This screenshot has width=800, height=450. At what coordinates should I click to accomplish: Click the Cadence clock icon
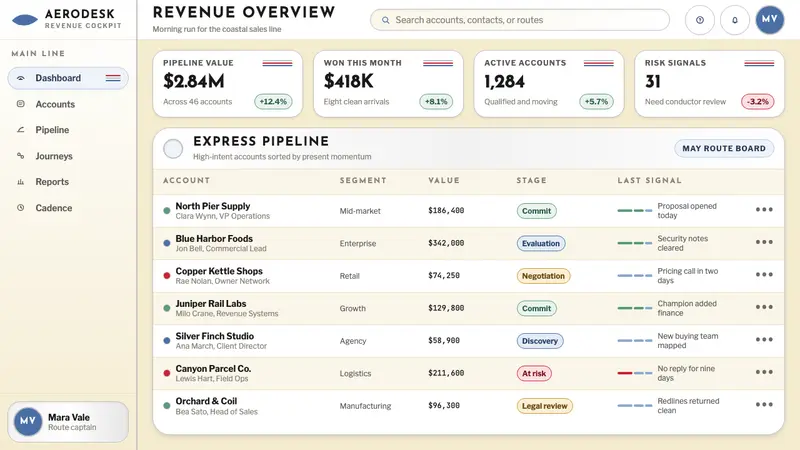click(x=20, y=208)
